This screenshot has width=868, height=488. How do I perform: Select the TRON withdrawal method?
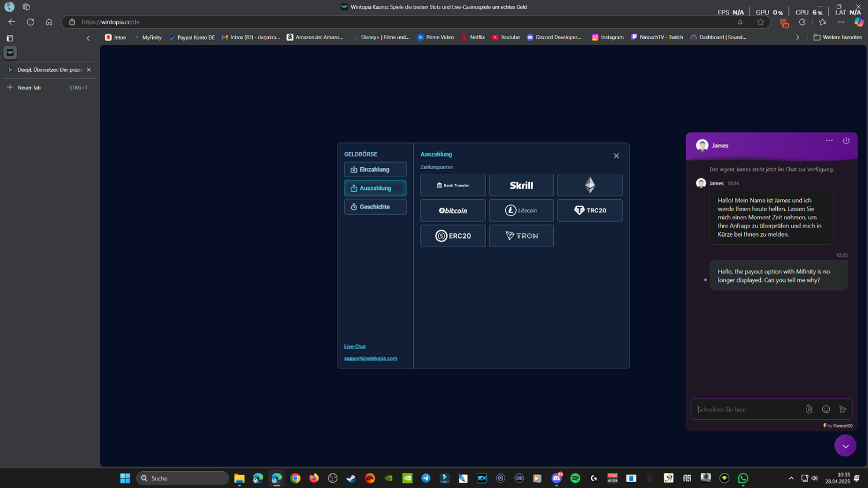coord(521,236)
